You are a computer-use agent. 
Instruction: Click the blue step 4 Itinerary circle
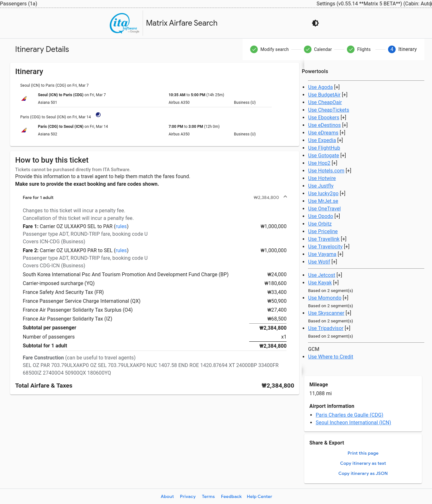392,49
